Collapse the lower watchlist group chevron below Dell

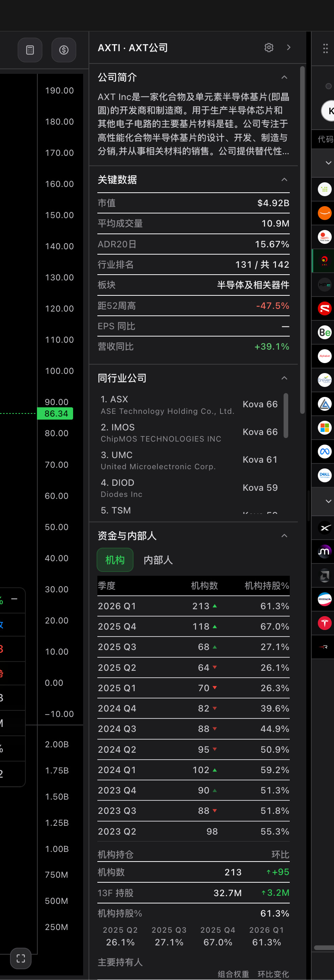click(328, 502)
